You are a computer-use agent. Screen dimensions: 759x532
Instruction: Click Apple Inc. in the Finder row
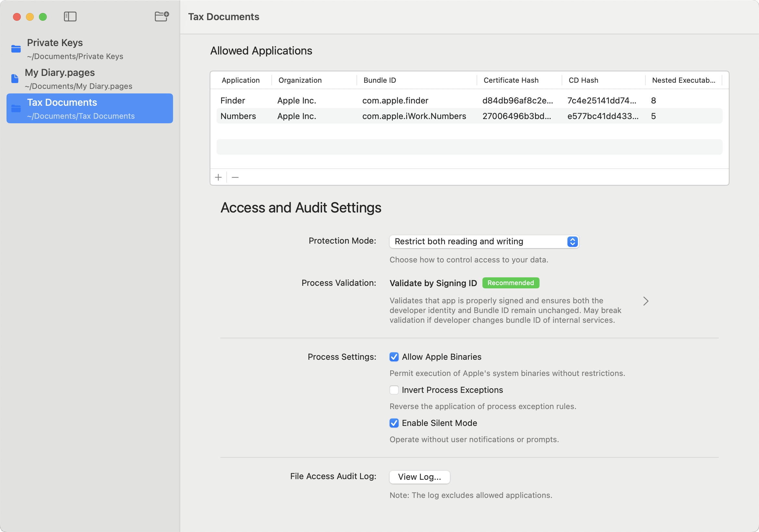click(x=296, y=100)
